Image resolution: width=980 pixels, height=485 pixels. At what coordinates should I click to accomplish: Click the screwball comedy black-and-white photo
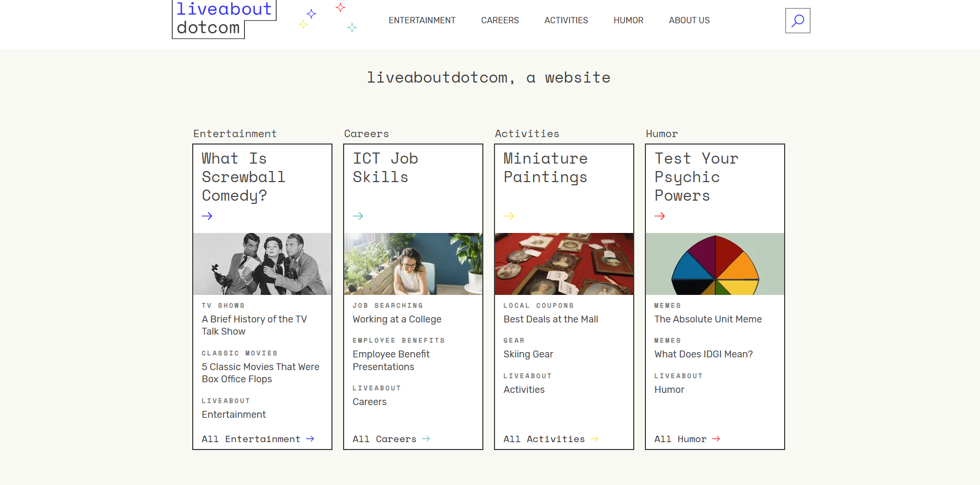(x=262, y=264)
